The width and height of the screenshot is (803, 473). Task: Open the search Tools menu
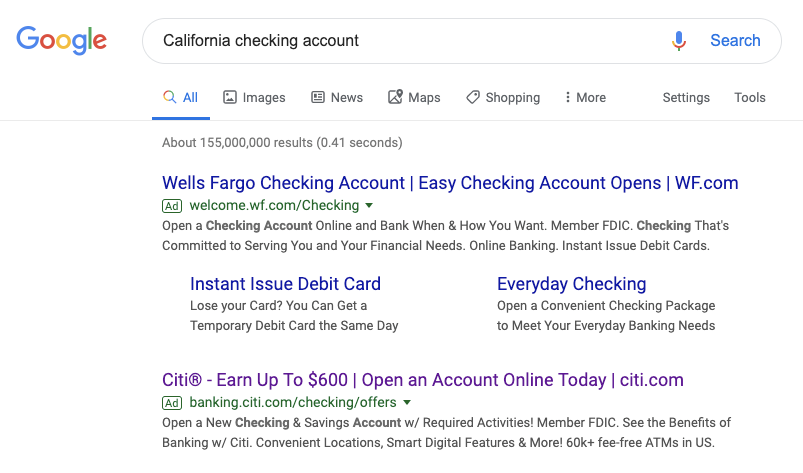click(750, 97)
